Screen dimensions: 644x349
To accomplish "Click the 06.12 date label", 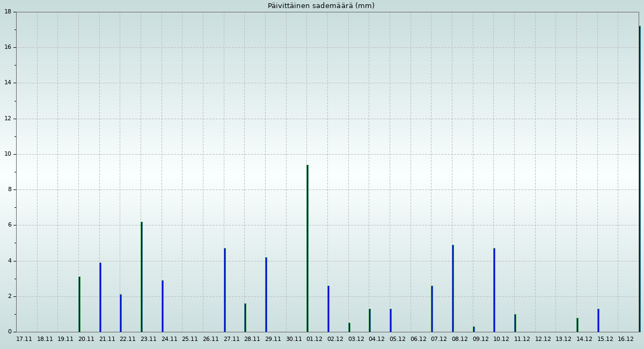I will (x=419, y=339).
